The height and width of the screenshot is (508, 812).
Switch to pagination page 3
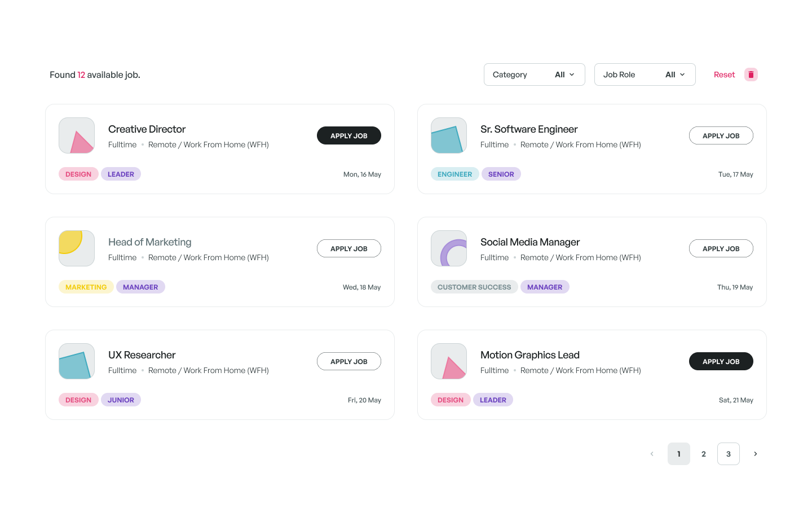[x=729, y=454]
